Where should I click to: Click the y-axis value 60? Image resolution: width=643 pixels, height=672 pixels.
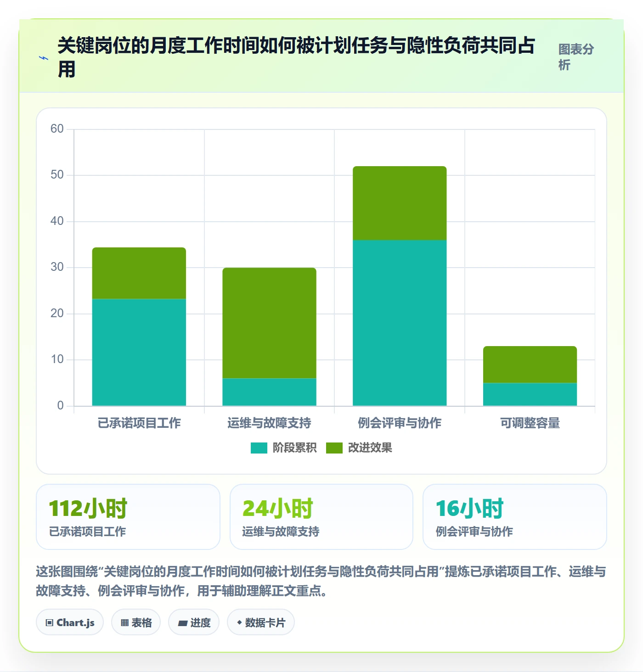pyautogui.click(x=57, y=129)
